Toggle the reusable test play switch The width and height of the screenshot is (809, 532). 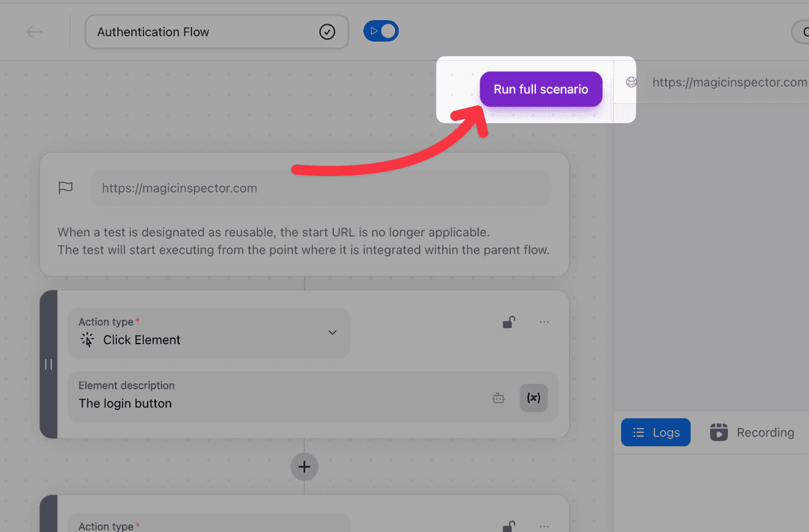click(x=381, y=31)
